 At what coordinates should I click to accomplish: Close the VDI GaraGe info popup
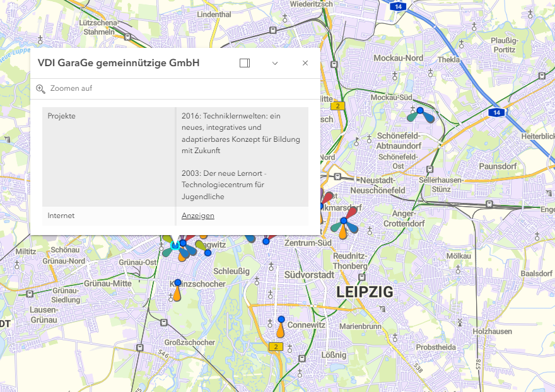click(x=305, y=63)
